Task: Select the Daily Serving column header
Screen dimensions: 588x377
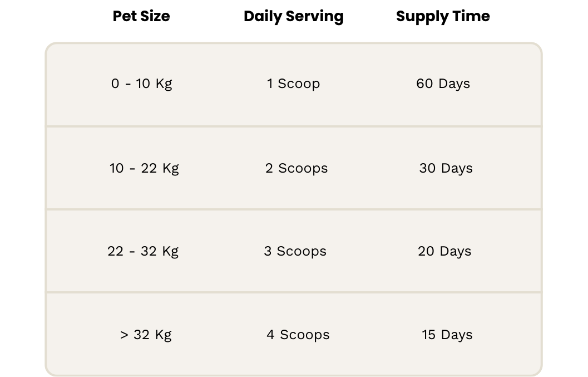Action: (293, 16)
